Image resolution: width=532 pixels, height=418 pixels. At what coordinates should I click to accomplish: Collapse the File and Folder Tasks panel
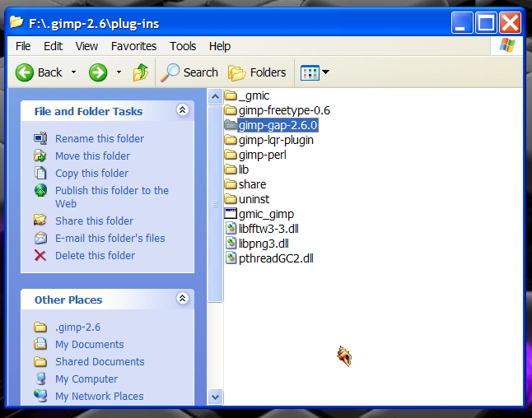pyautogui.click(x=183, y=110)
